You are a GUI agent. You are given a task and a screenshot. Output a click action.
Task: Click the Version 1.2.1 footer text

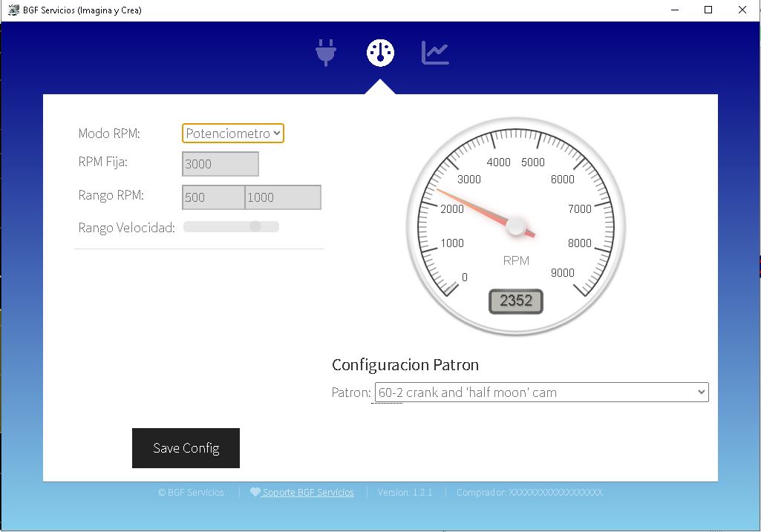coord(405,492)
